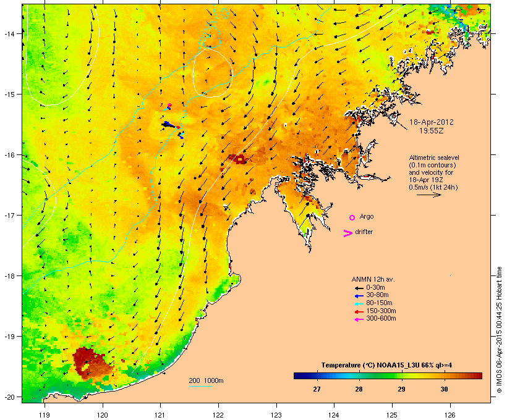This screenshot has height=420, width=507.
Task: Click colorbar tick label 28
Action: tap(359, 389)
